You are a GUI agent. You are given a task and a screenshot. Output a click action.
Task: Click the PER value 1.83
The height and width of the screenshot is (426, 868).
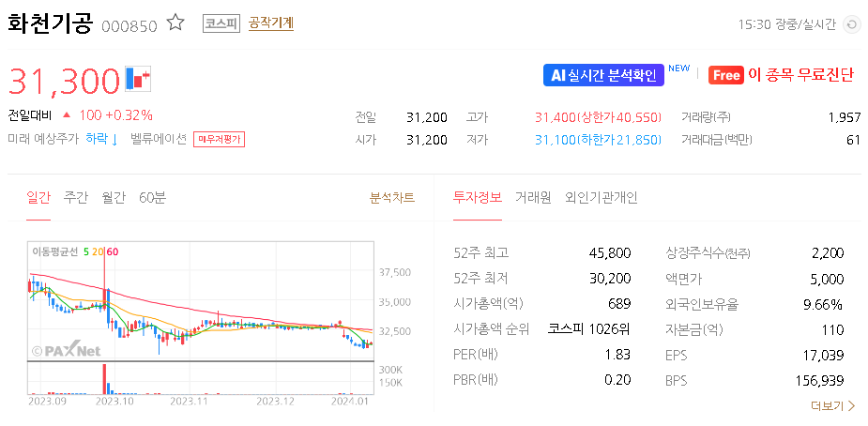click(x=617, y=355)
